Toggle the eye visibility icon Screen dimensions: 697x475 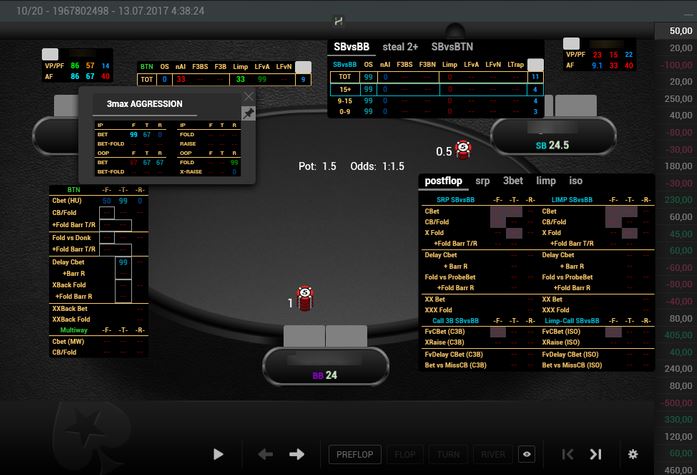[527, 454]
